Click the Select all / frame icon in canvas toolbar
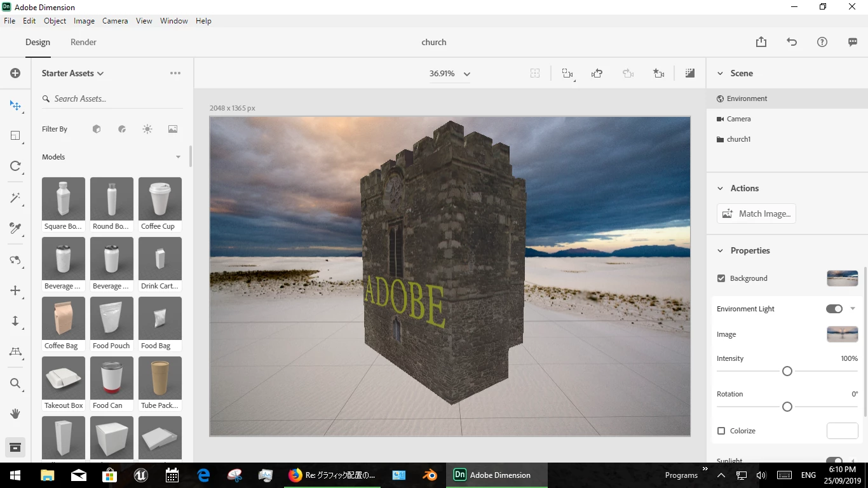This screenshot has height=488, width=868. click(535, 74)
